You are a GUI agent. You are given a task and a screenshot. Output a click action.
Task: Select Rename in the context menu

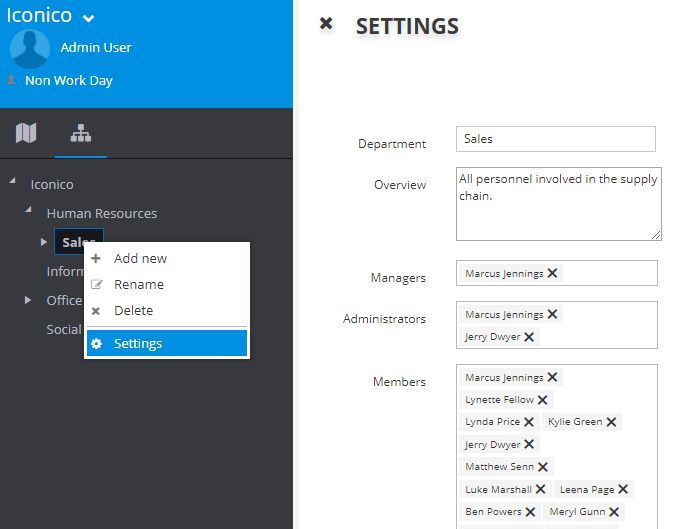click(x=138, y=284)
